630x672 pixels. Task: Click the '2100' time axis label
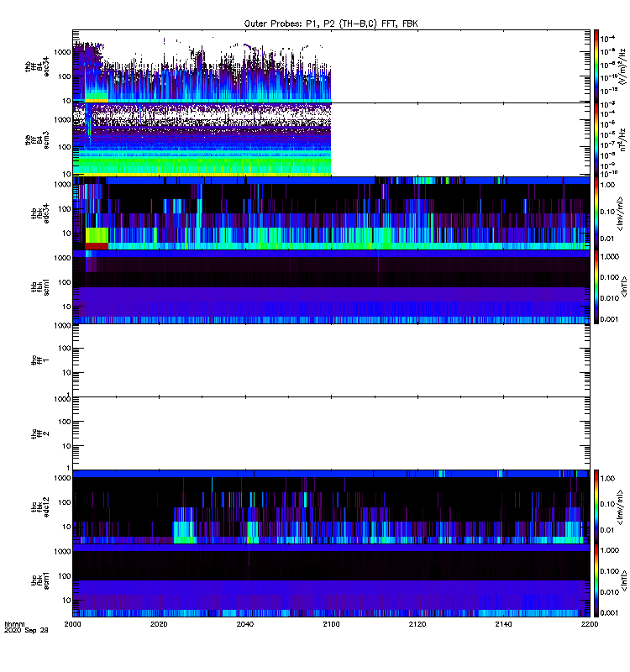tap(331, 624)
